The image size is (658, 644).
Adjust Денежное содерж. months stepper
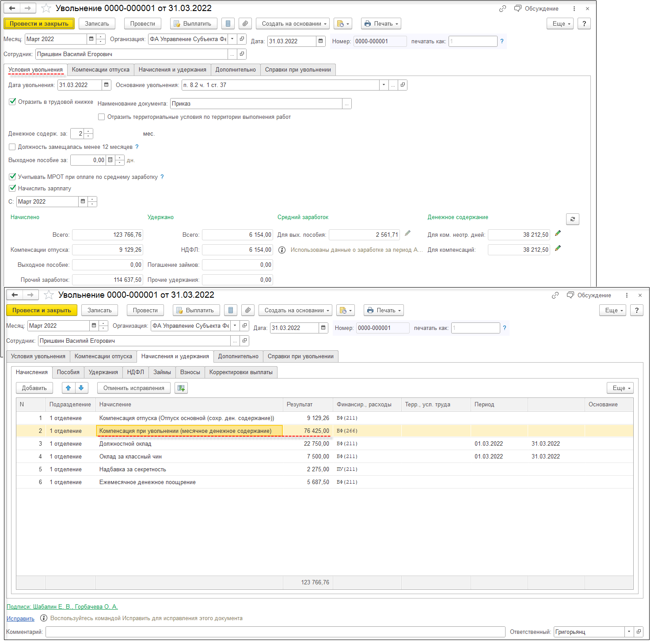88,133
